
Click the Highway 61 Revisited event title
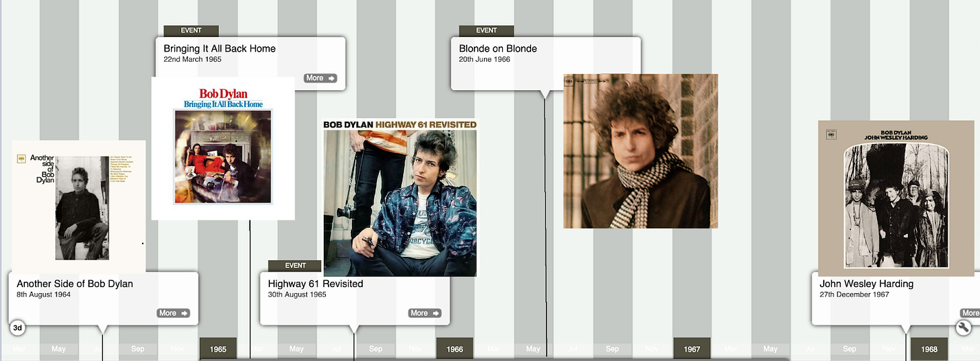(316, 284)
